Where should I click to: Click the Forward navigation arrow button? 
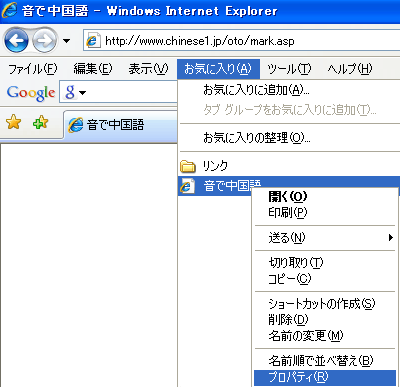pos(44,40)
